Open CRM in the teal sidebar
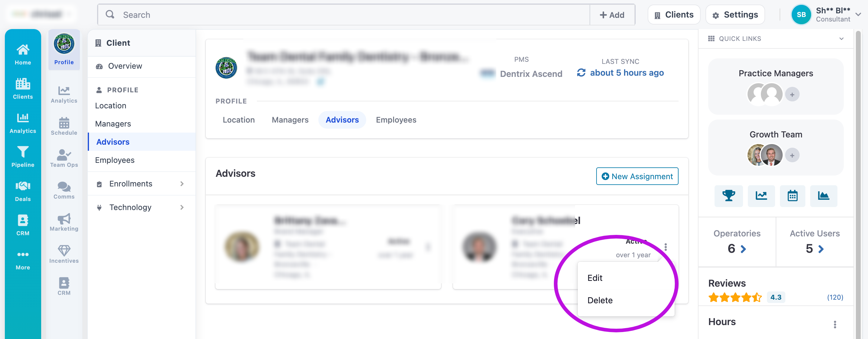Screen dimensions: 868x339 [23, 225]
